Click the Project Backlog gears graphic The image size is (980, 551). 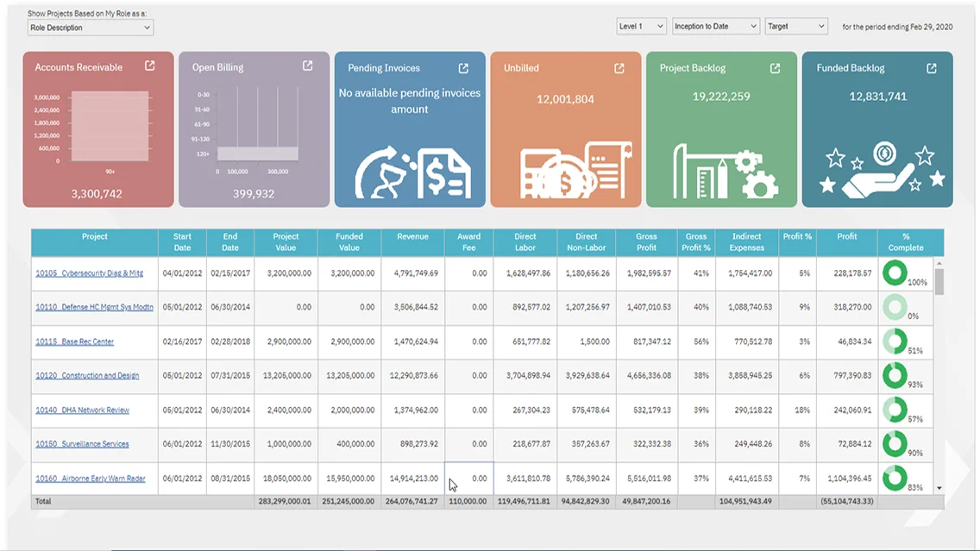point(726,171)
